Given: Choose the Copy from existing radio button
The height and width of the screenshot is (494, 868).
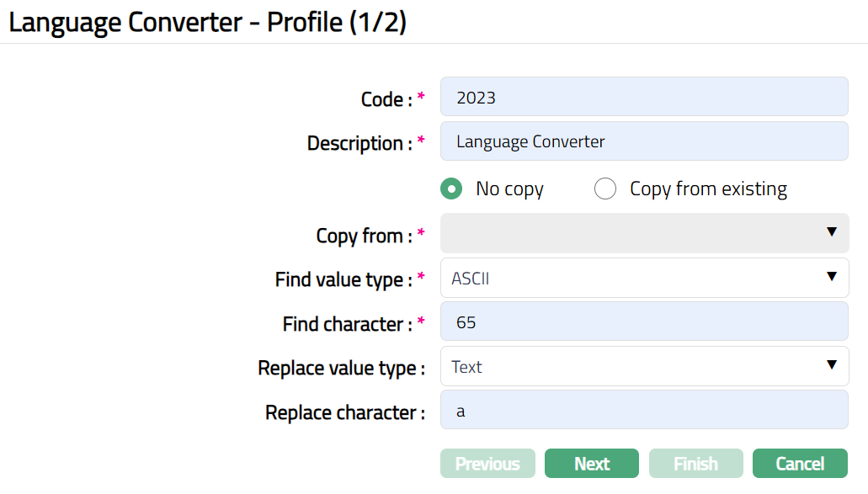Looking at the screenshot, I should click(605, 189).
